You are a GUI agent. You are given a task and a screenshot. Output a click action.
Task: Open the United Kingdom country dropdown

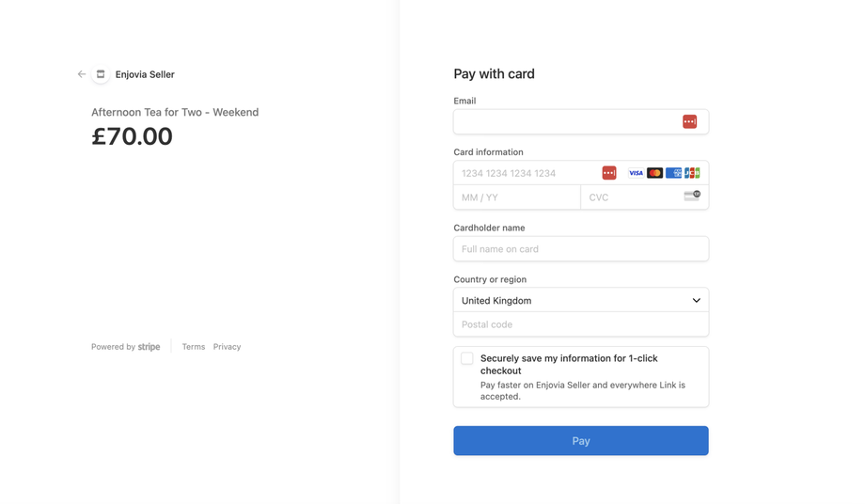(581, 301)
